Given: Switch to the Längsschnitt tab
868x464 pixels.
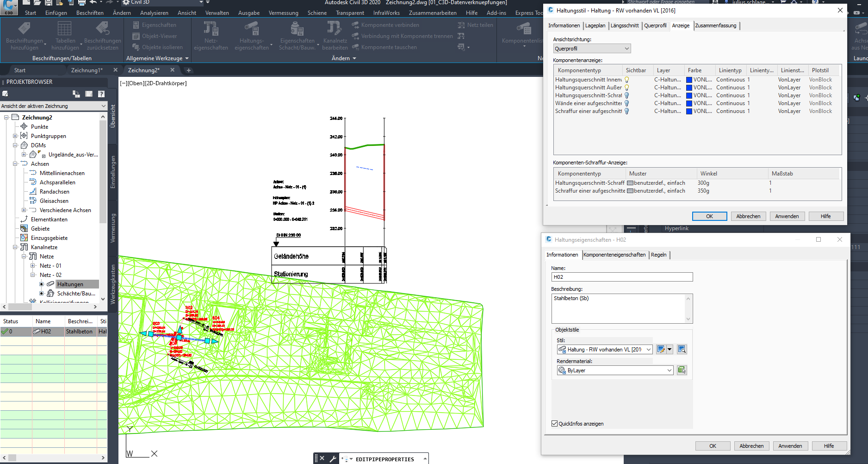Looking at the screenshot, I should tap(625, 25).
